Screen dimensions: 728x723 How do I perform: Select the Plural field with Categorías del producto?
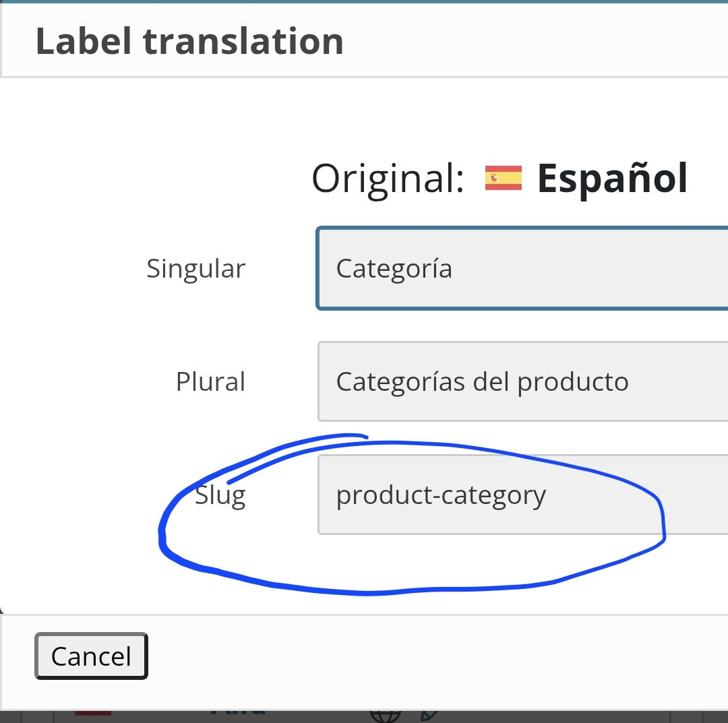(523, 381)
